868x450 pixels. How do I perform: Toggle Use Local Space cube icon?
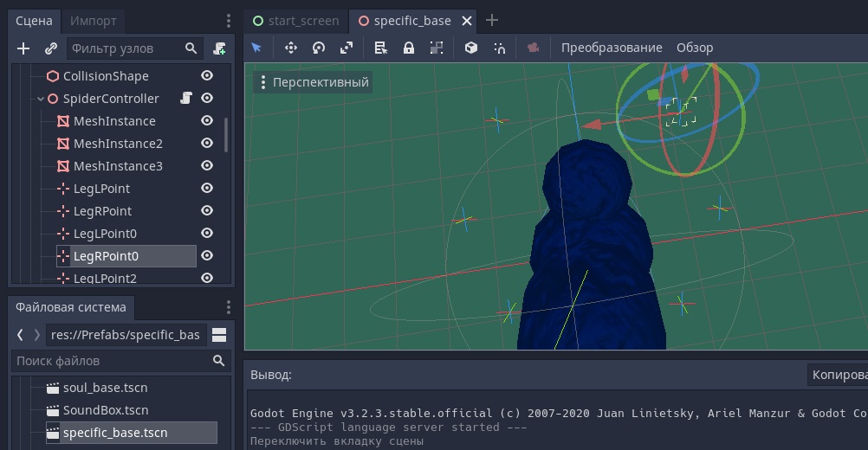click(471, 48)
